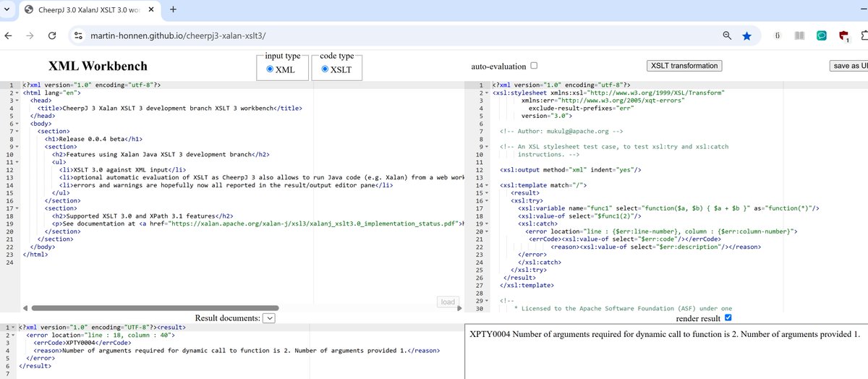Click the URL address bar field
868x379 pixels.
pyautogui.click(x=398, y=35)
